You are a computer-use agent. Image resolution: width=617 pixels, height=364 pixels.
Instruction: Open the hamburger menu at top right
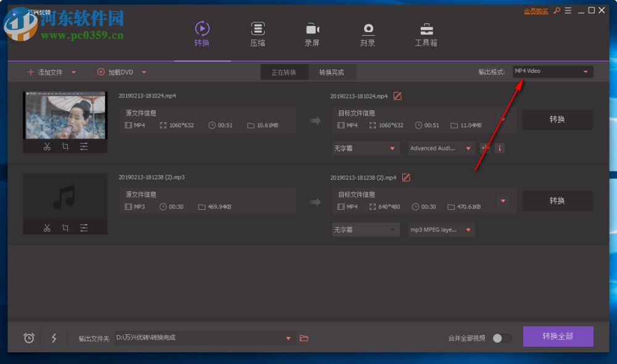(x=568, y=10)
